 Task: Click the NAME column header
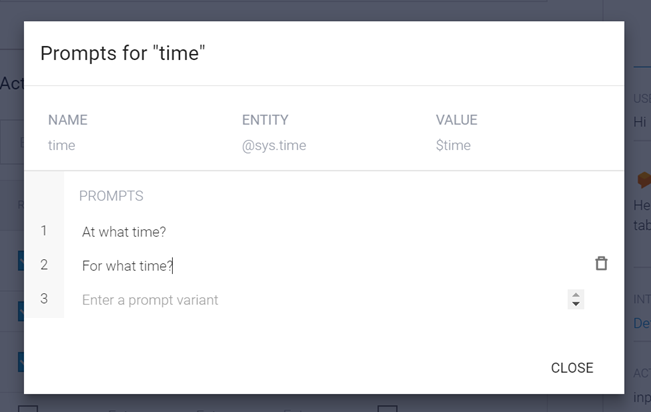point(68,120)
